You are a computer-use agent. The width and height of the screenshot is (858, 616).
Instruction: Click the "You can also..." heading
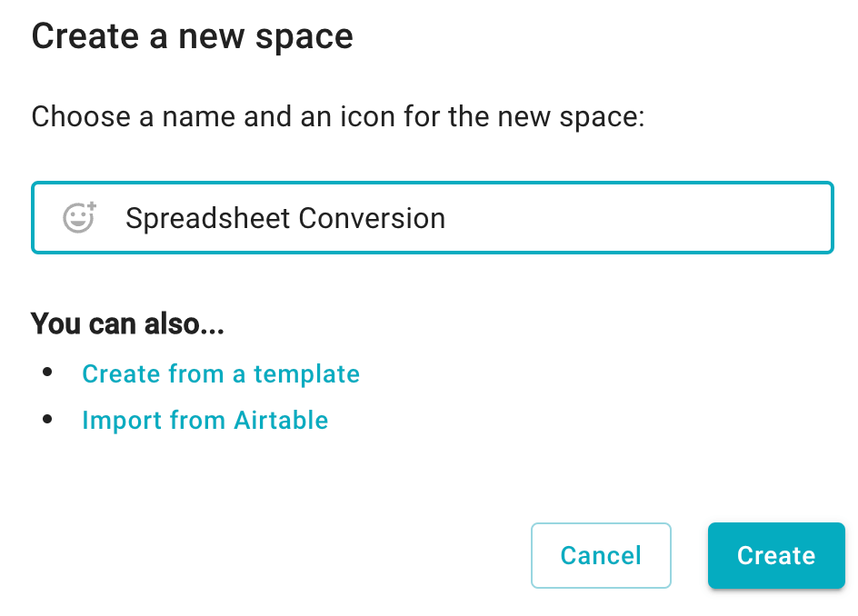(x=127, y=323)
